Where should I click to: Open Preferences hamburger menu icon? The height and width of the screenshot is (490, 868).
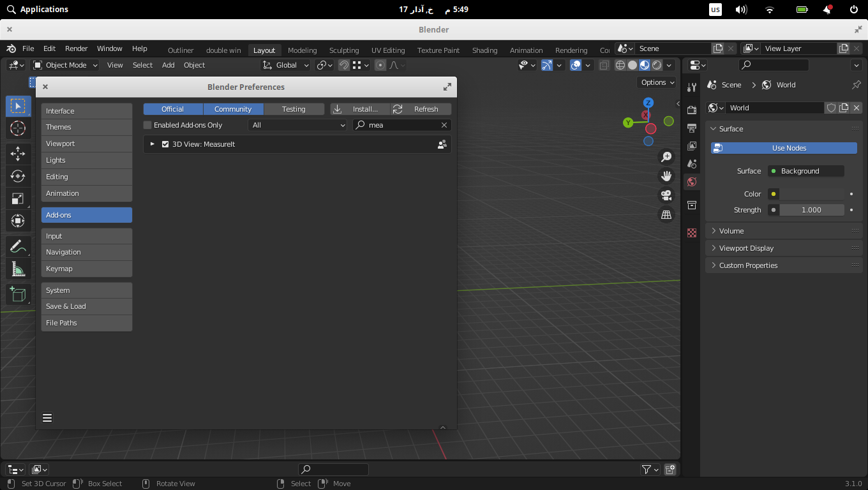click(47, 418)
